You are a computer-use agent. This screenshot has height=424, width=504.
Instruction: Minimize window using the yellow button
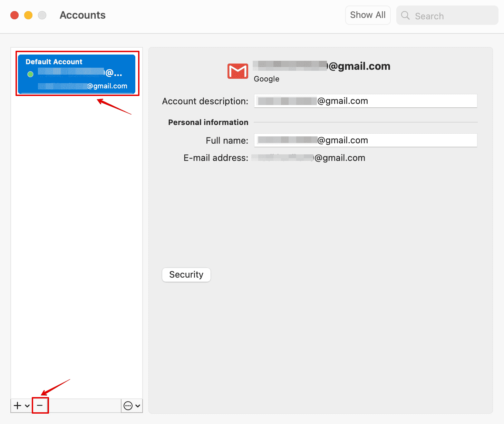(28, 15)
